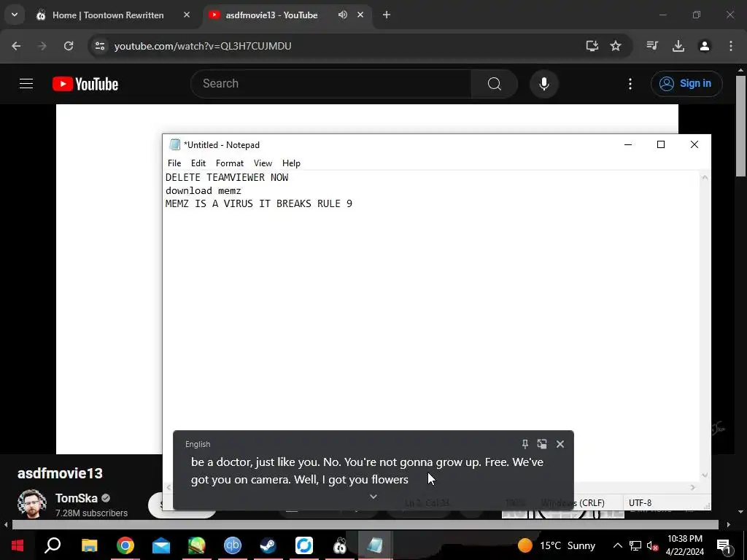The height and width of the screenshot is (560, 747).
Task: Open notification center icon
Action: 724,545
